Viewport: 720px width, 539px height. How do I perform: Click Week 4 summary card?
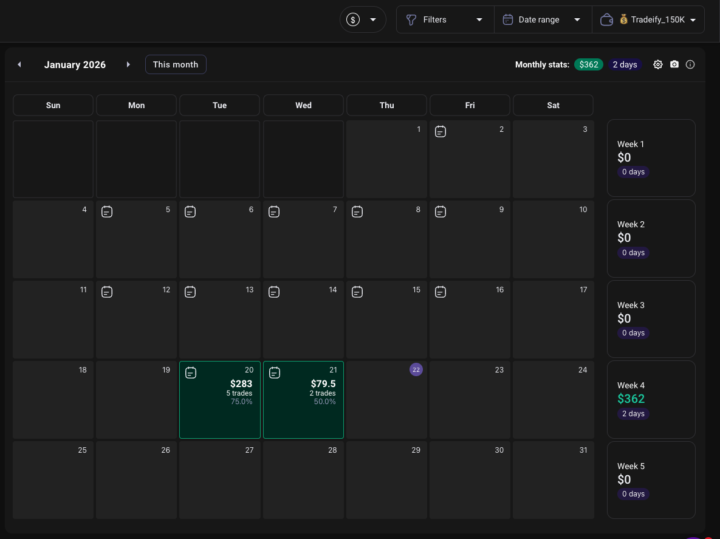pyautogui.click(x=650, y=399)
